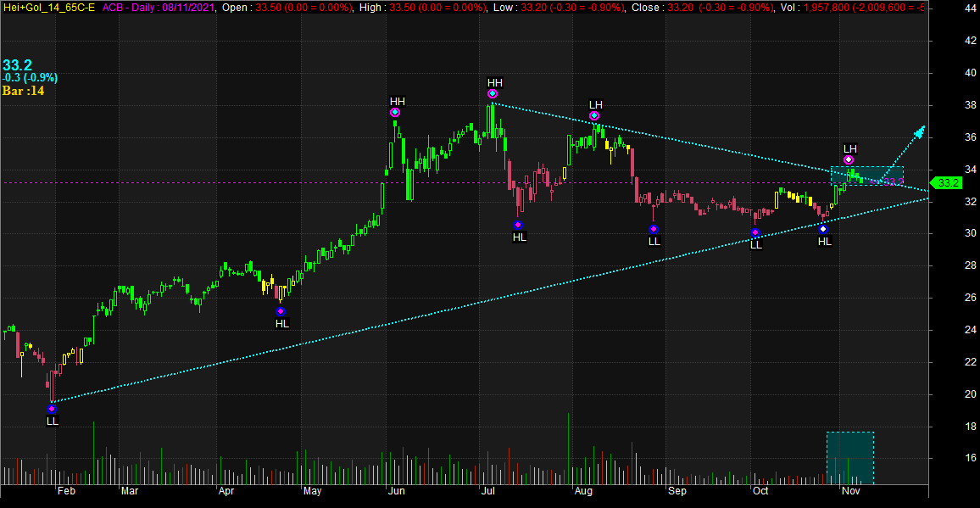Viewport: 980px width, 508px height.
Task: Select the HL marker at the late-April low
Action: point(281,311)
